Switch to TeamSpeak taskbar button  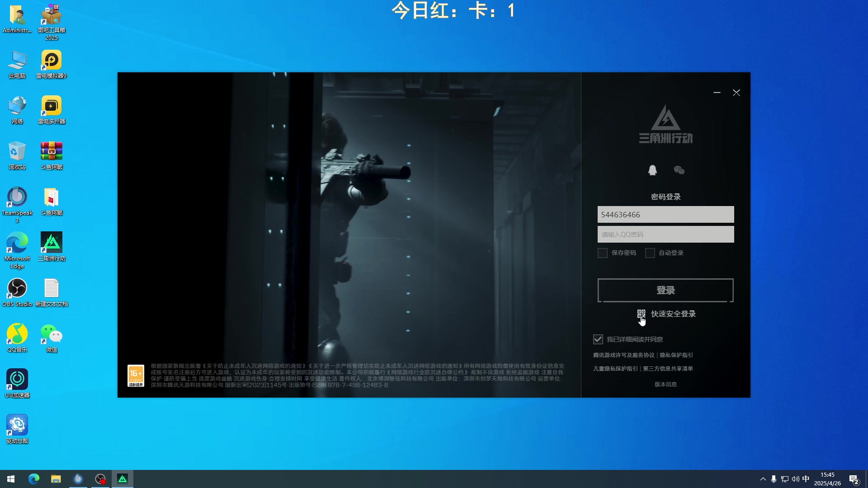click(x=78, y=479)
